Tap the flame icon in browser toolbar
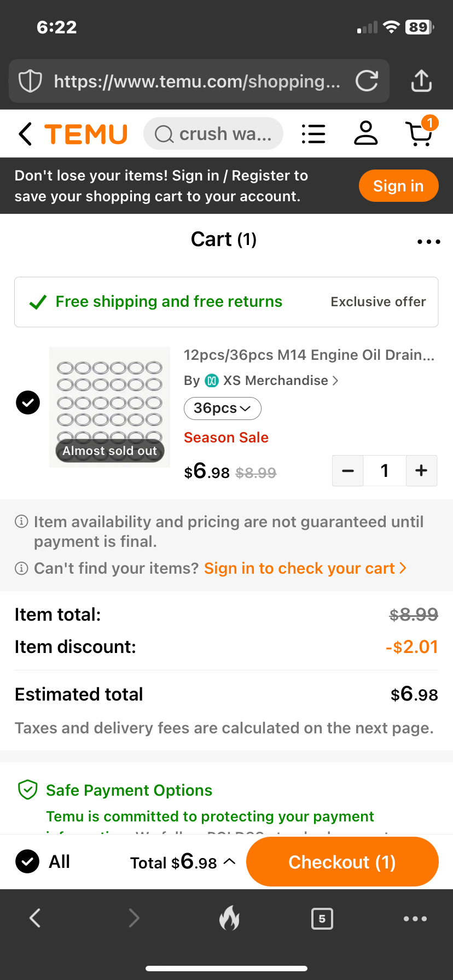Screen dimensions: 453x980 (229, 918)
